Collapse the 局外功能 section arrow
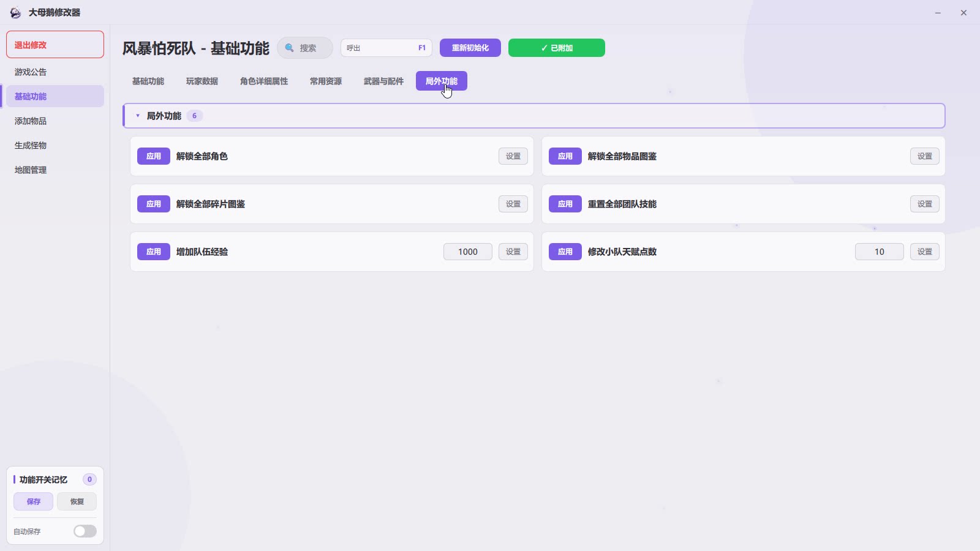This screenshot has height=551, width=980. 138,116
